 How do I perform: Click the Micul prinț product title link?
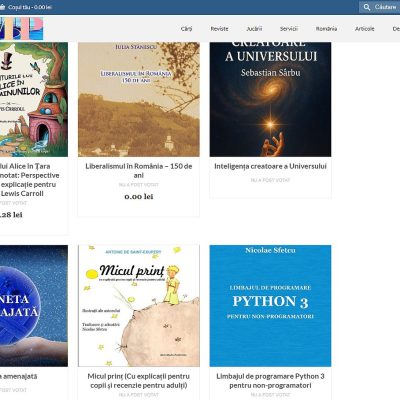[x=139, y=381]
